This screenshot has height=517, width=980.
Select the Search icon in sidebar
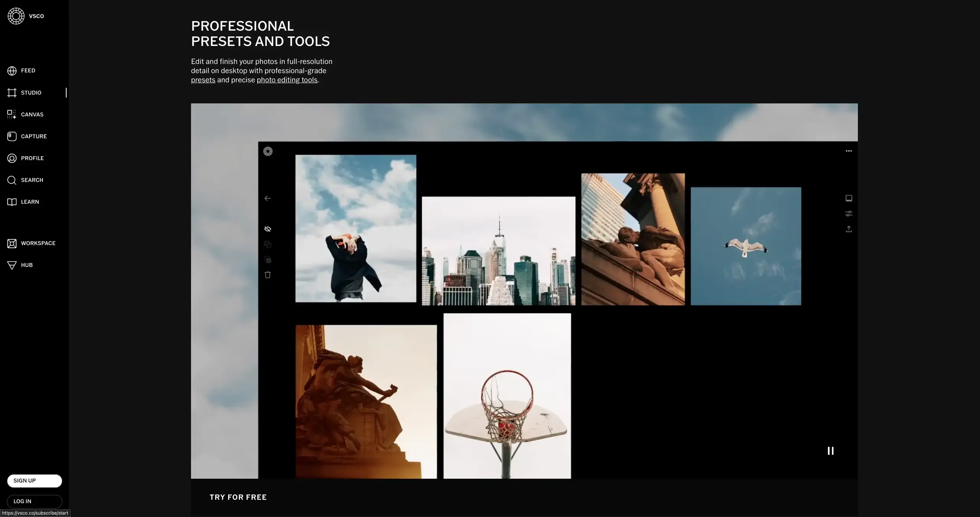pyautogui.click(x=11, y=180)
